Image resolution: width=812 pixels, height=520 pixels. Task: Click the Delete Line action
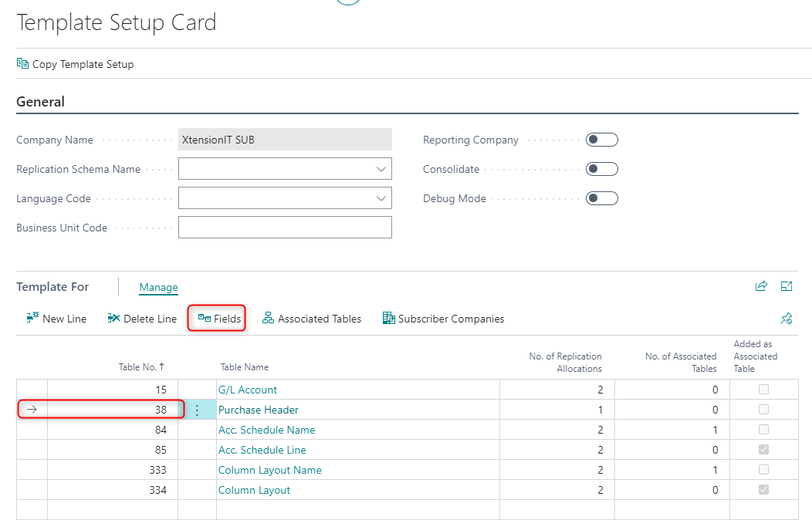pos(141,318)
